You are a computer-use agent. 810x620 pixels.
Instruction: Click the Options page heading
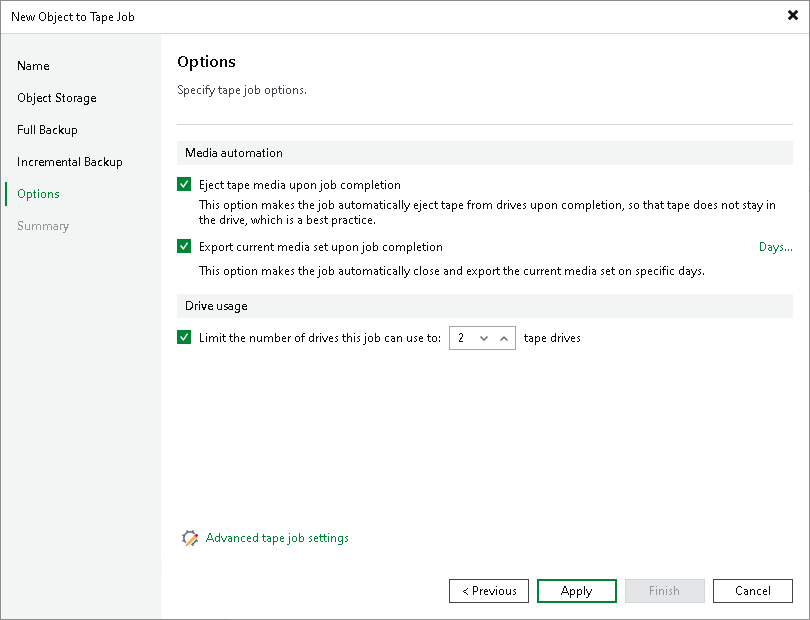[x=206, y=61]
